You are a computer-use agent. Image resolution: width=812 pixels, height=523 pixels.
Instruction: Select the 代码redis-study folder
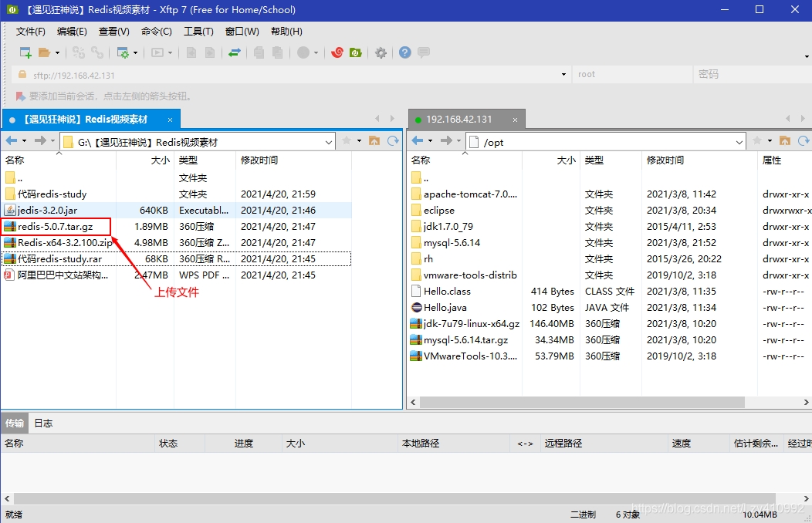pyautogui.click(x=52, y=194)
